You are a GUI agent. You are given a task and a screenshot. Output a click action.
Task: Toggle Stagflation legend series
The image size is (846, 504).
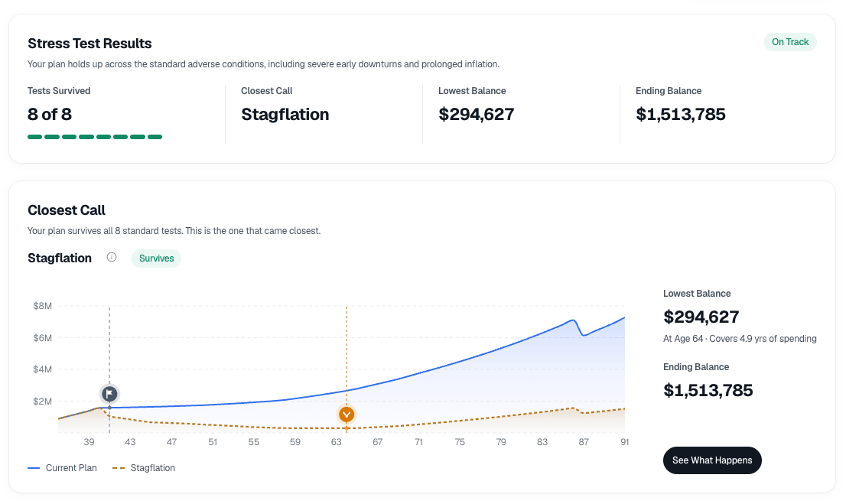point(144,468)
